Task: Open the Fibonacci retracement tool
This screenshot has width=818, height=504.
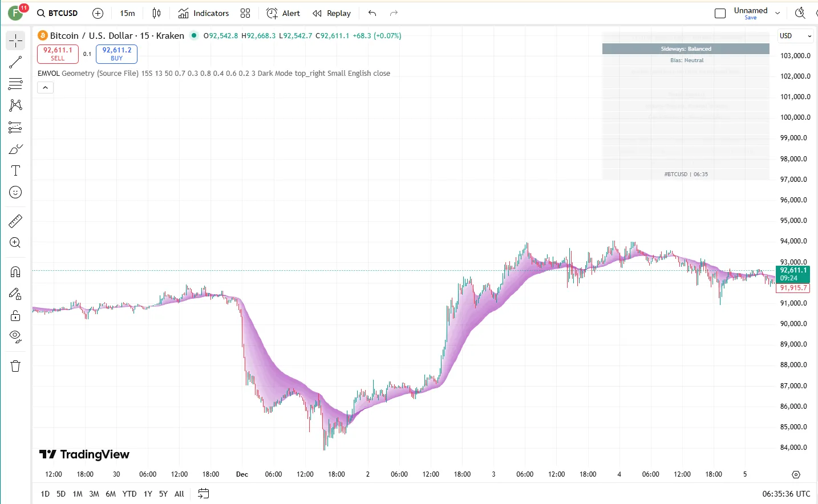Action: (x=15, y=84)
